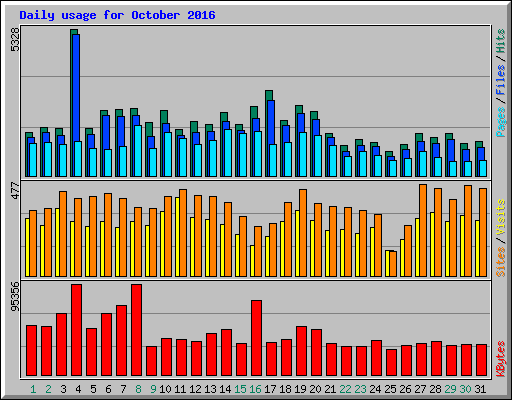Image resolution: width=512 pixels, height=400 pixels.
Task: Click the '5328' axis value
Action: coord(15,40)
